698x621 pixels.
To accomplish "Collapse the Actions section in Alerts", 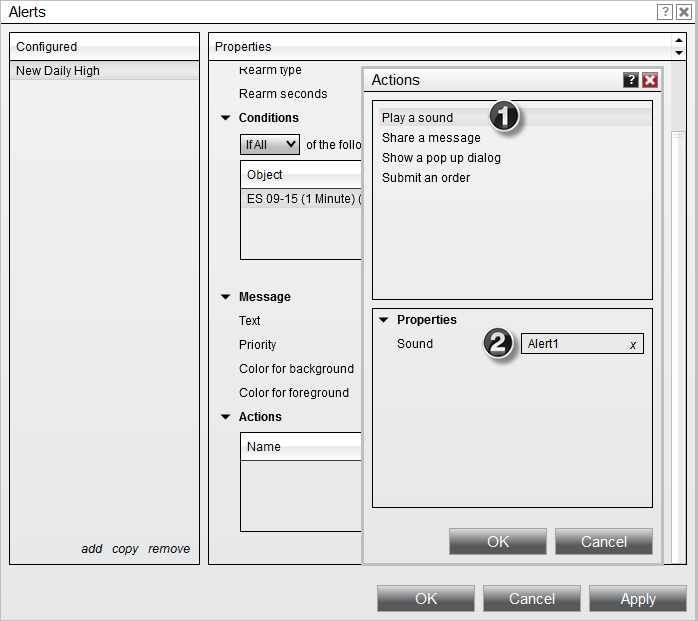I will tap(226, 417).
